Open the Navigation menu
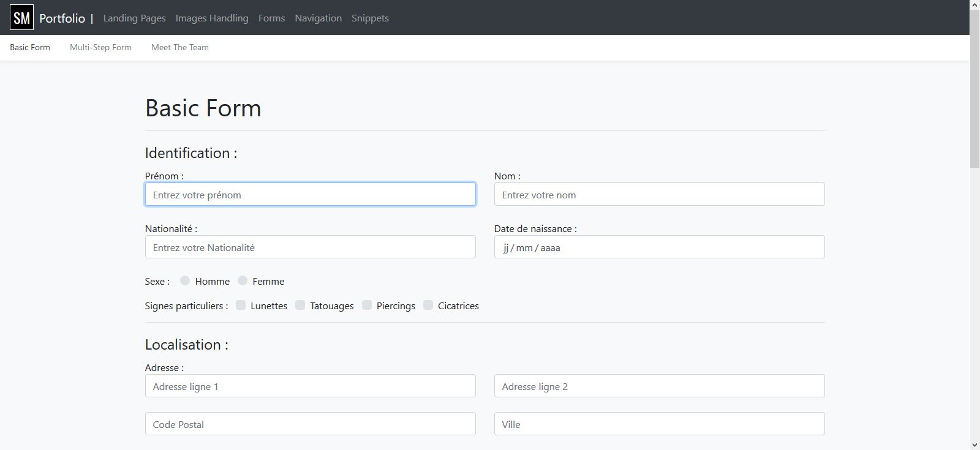Image resolution: width=980 pixels, height=450 pixels. [318, 18]
